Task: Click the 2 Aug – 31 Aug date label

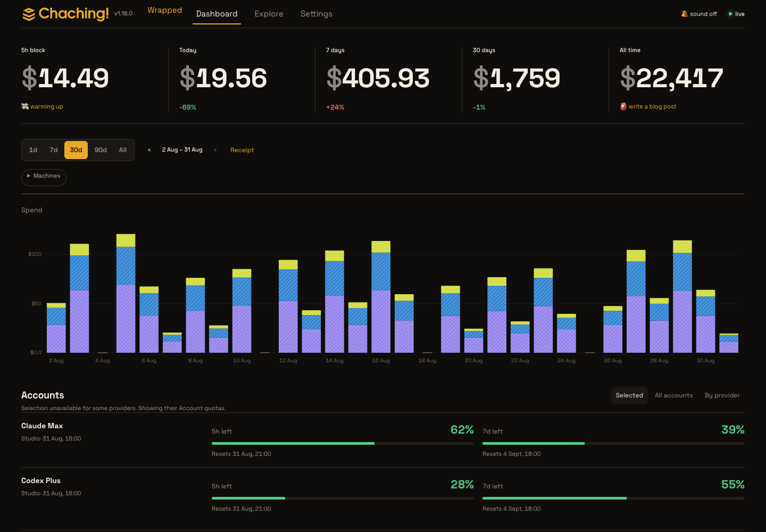Action: pos(182,150)
